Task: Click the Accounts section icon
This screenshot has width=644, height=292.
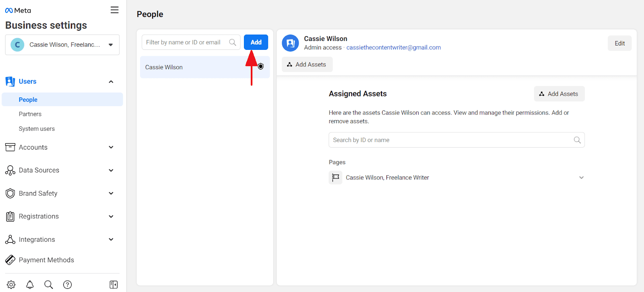Action: tap(10, 147)
